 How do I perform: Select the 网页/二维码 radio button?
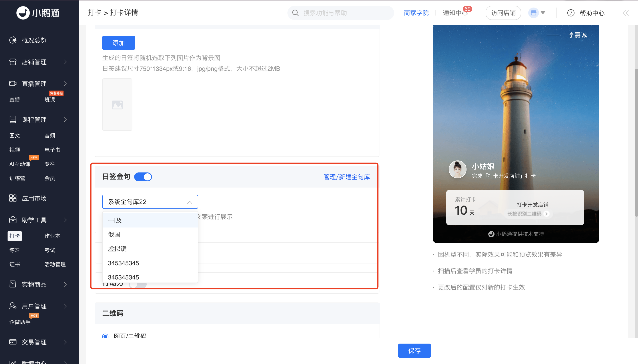[105, 336]
